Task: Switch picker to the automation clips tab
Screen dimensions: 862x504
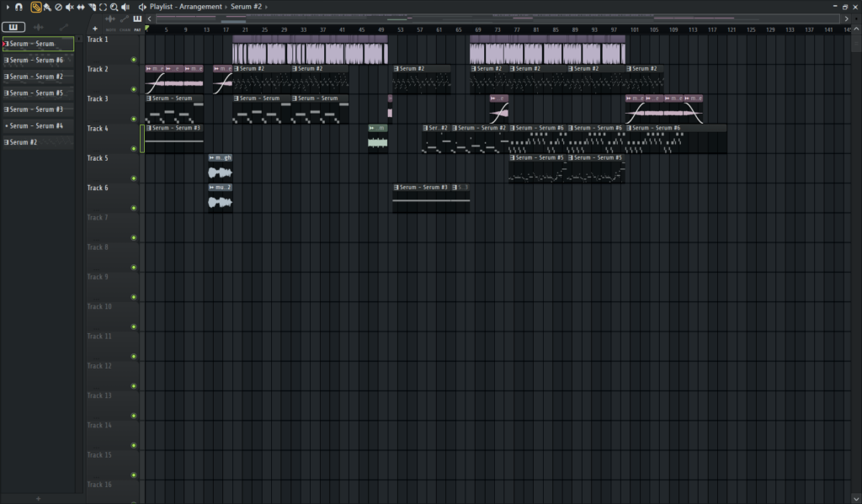Action: (63, 27)
